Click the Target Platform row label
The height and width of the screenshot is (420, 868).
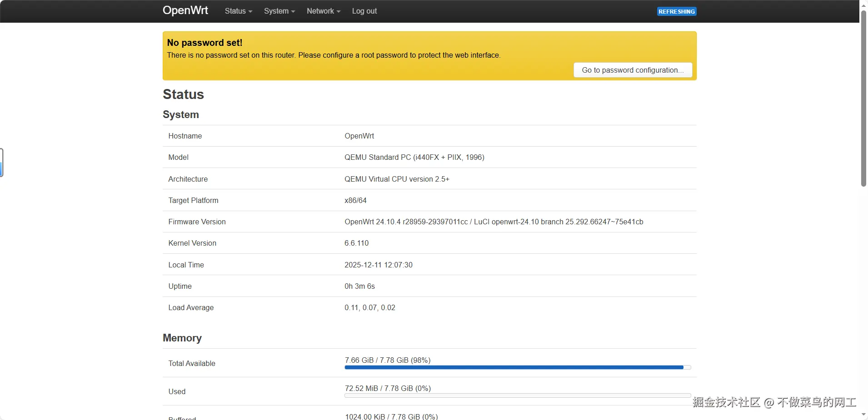pos(193,200)
